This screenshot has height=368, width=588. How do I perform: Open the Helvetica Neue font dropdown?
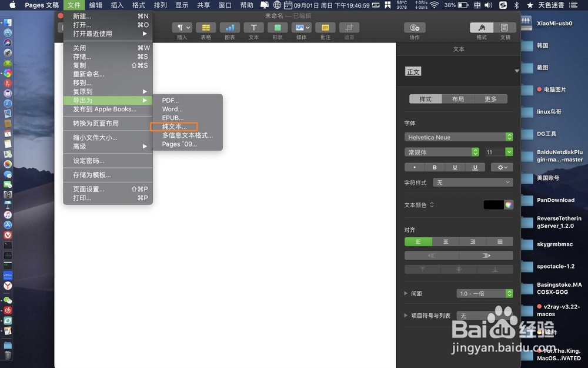pos(459,137)
